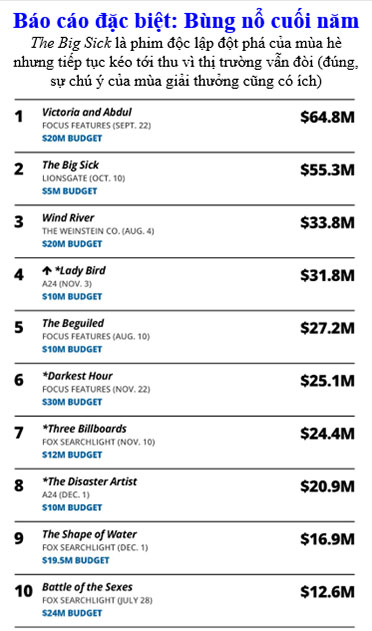Select the $19.5M BUDGET label
The image size is (372, 631).
(76, 560)
